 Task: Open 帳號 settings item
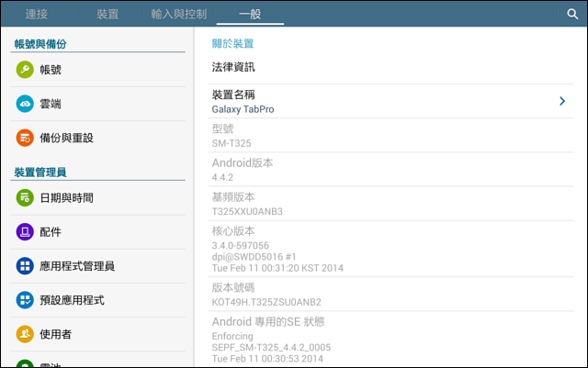click(98, 70)
